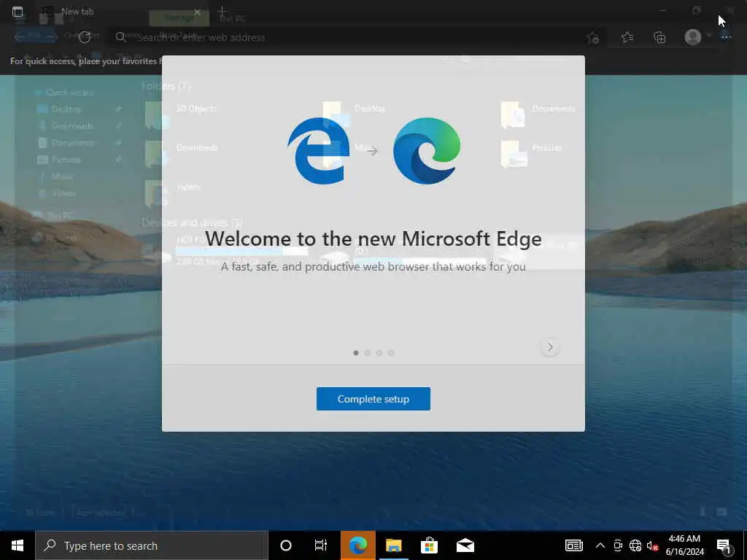Open the Meet Now tray icon
Image resolution: width=747 pixels, height=560 pixels.
coord(618,545)
